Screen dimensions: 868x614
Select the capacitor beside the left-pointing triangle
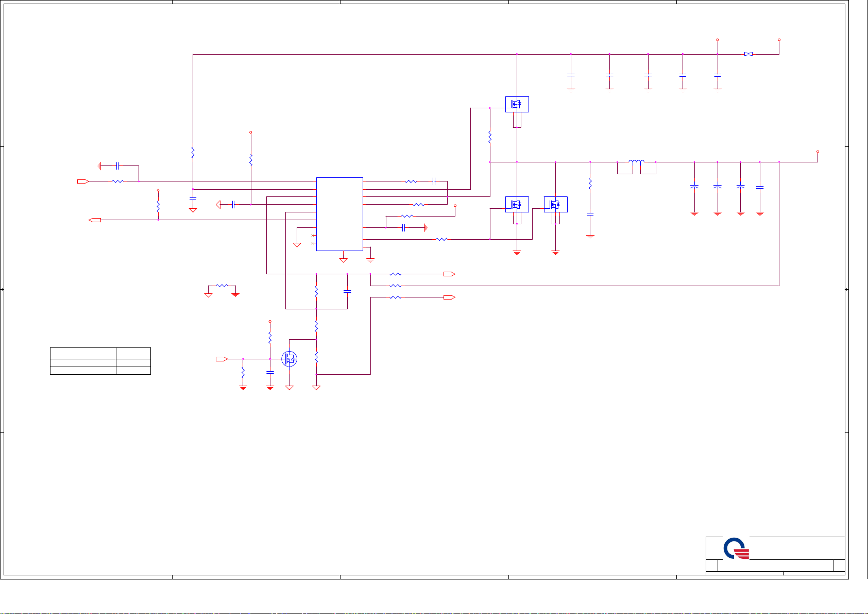click(x=233, y=205)
